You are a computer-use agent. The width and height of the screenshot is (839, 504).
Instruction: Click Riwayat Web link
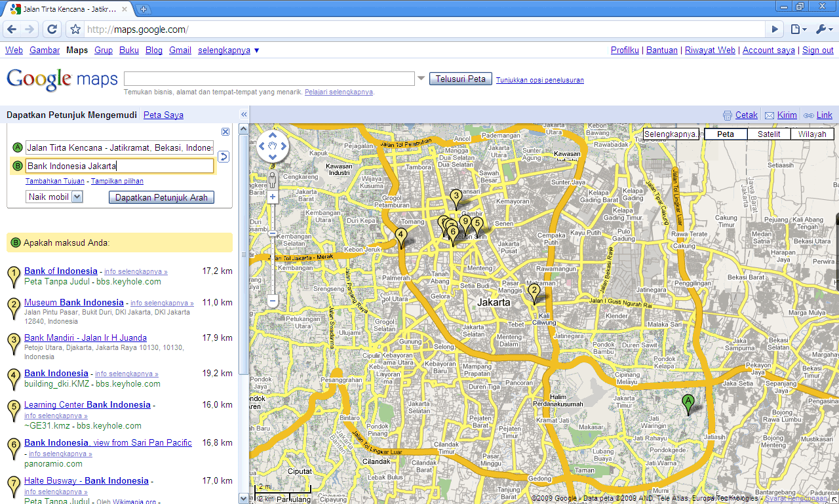pyautogui.click(x=710, y=50)
